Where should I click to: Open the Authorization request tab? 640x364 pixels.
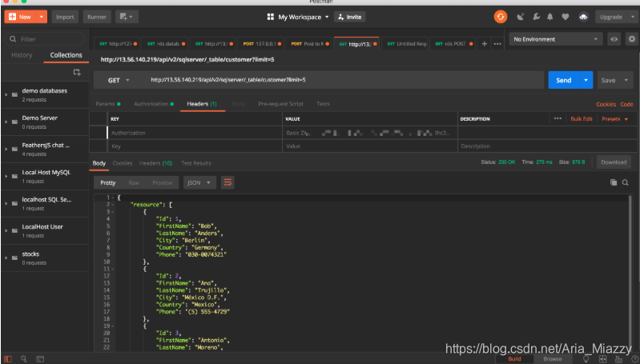point(154,104)
